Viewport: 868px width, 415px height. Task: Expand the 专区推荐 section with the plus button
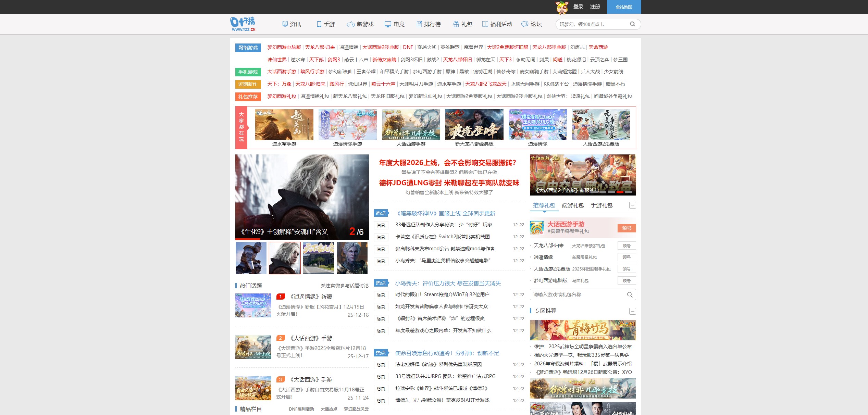(633, 311)
